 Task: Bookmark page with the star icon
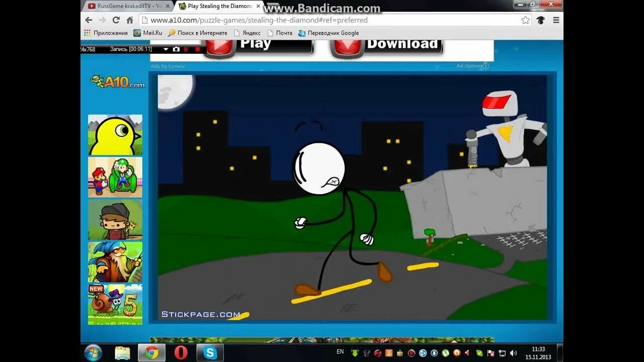[x=526, y=20]
